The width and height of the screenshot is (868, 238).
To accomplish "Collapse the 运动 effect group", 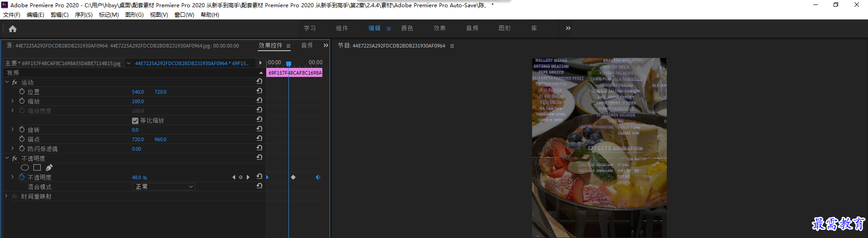I will click(x=7, y=82).
